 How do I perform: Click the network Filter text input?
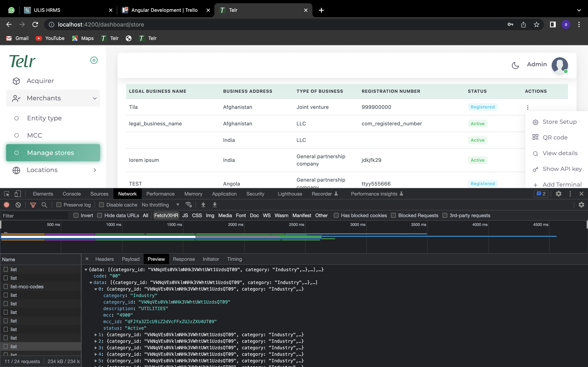click(34, 216)
